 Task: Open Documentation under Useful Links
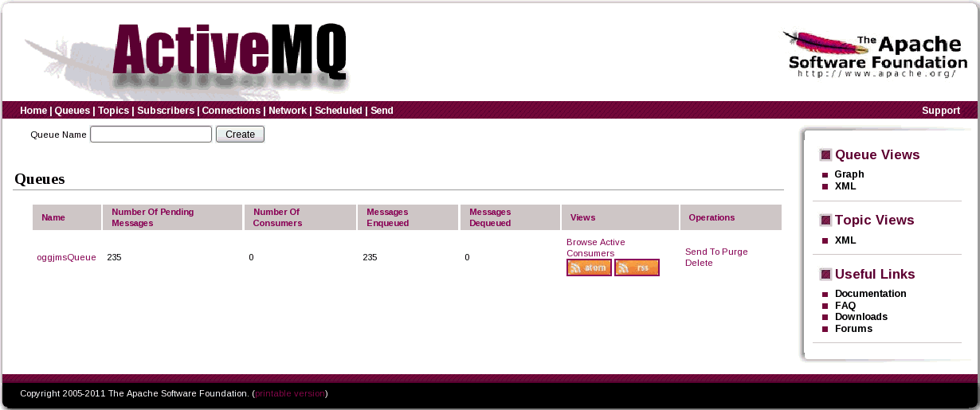[x=871, y=294]
